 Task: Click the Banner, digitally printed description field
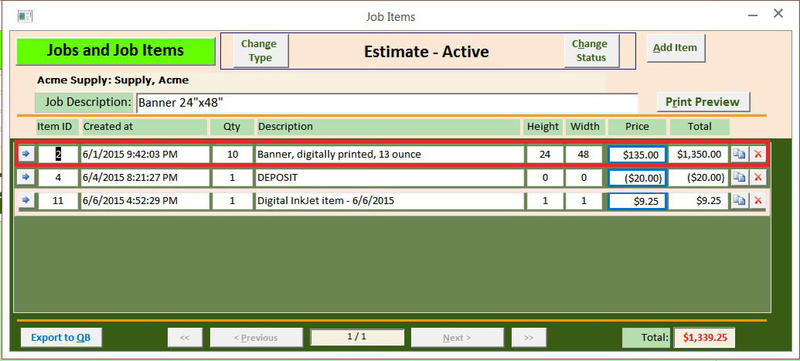[x=390, y=154]
